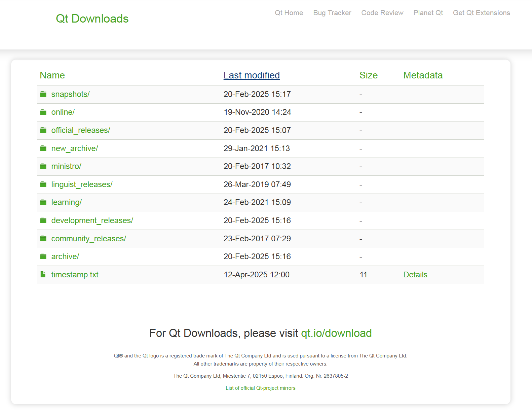The width and height of the screenshot is (532, 414).
Task: Click date 20-Feb-2025 15:17 of snapshots
Action: point(257,94)
